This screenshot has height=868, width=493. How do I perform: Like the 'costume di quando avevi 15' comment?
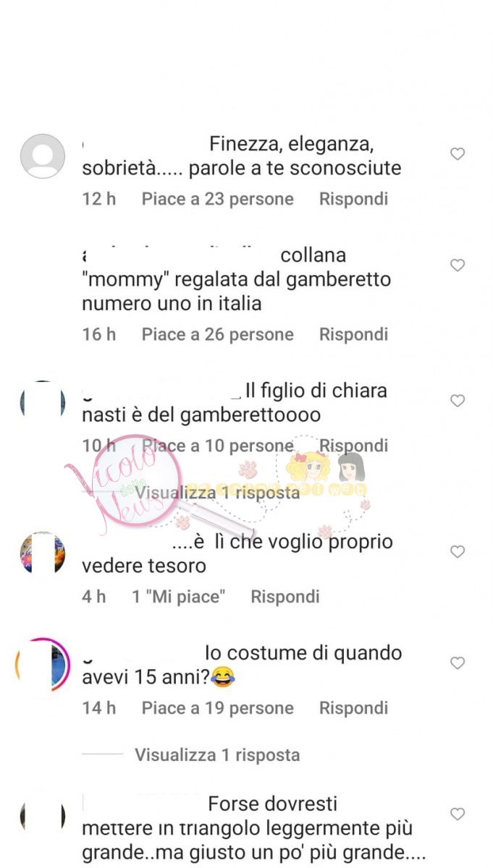pyautogui.click(x=458, y=663)
